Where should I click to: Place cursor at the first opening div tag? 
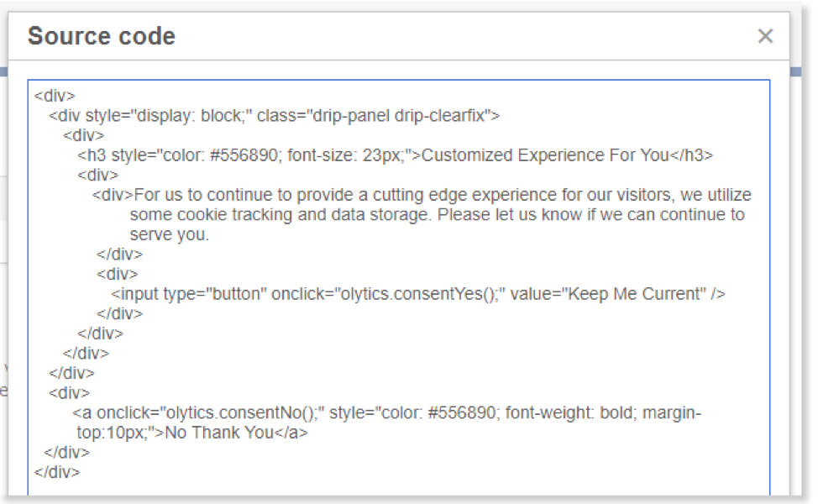(x=55, y=96)
